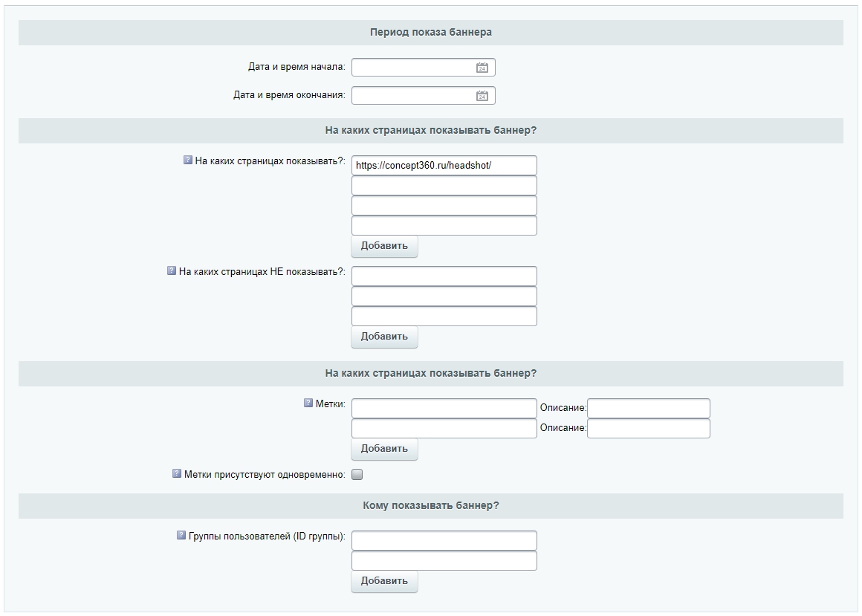The height and width of the screenshot is (616, 862).
Task: Click help icon beside 'Метки' label
Action: point(308,403)
